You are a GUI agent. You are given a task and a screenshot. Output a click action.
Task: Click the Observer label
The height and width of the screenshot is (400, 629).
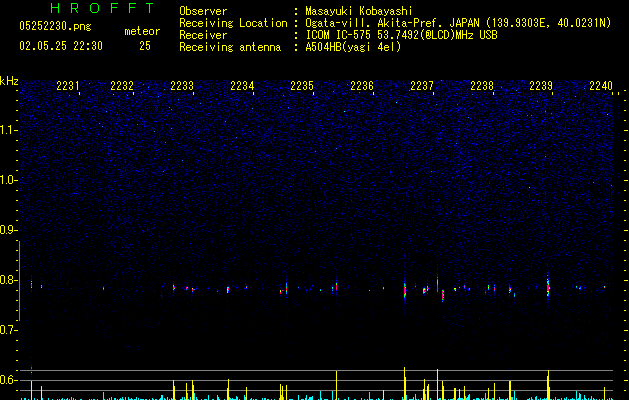(x=203, y=11)
